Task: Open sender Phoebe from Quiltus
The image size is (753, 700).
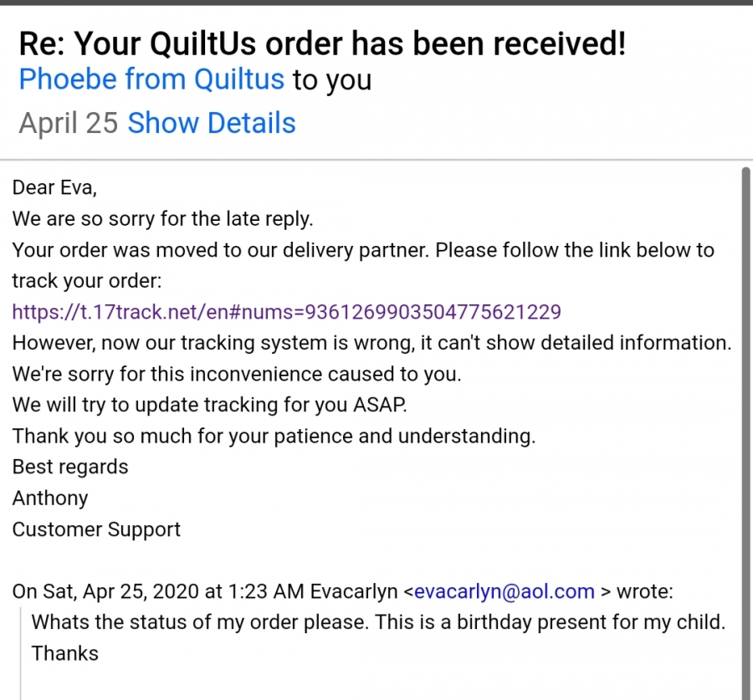Action: coord(151,79)
